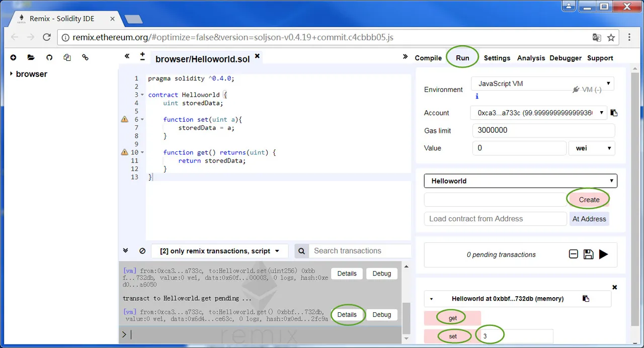This screenshot has width=644, height=348.
Task: Fold the set function at line 6
Action: click(x=142, y=120)
